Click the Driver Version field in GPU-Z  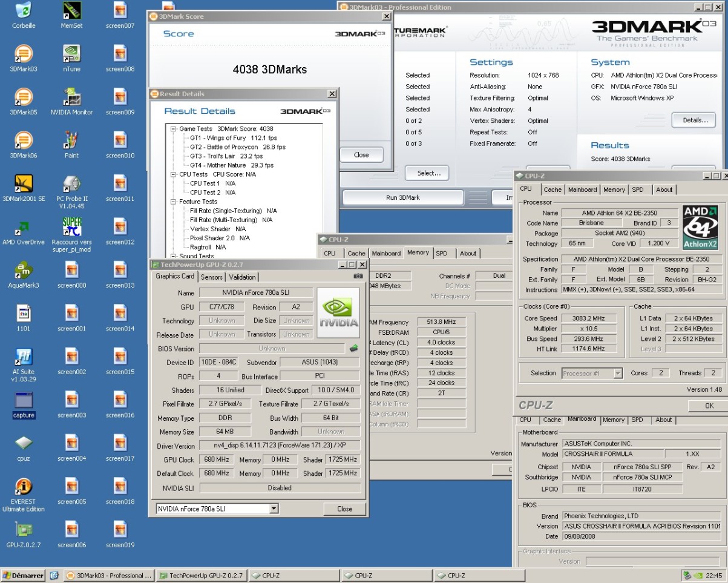click(x=280, y=446)
